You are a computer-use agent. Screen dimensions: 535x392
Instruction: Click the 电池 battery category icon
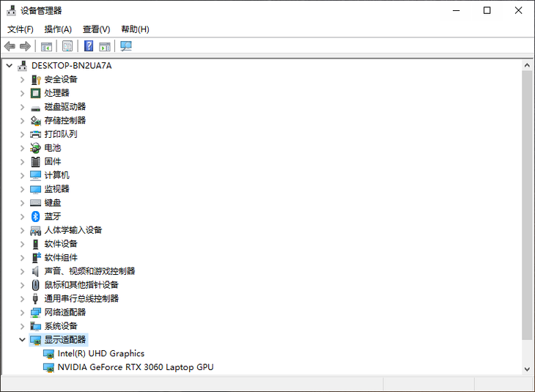36,148
